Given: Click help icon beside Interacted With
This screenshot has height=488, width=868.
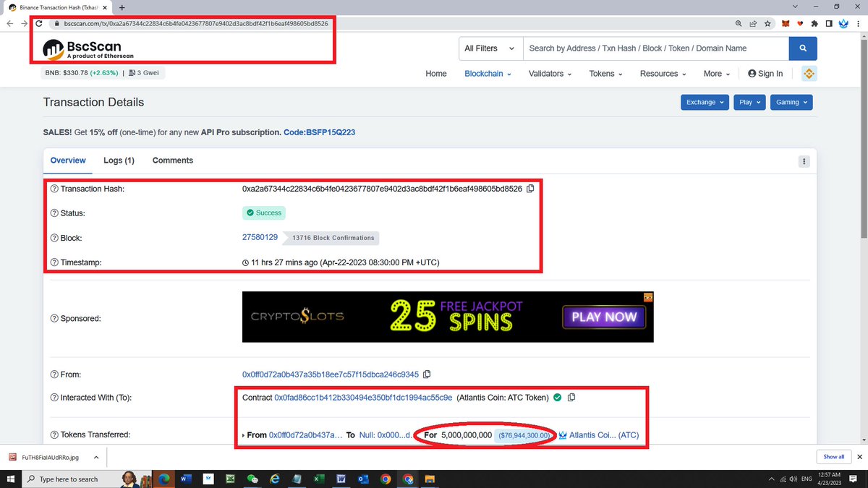Looking at the screenshot, I should (x=54, y=398).
